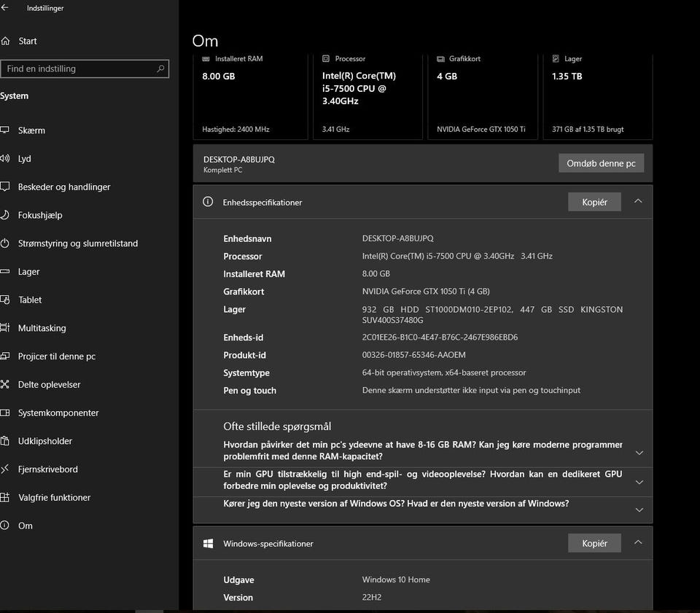Collapse the Windows-specifikationer section chevron
This screenshot has height=613, width=700.
pyautogui.click(x=638, y=542)
